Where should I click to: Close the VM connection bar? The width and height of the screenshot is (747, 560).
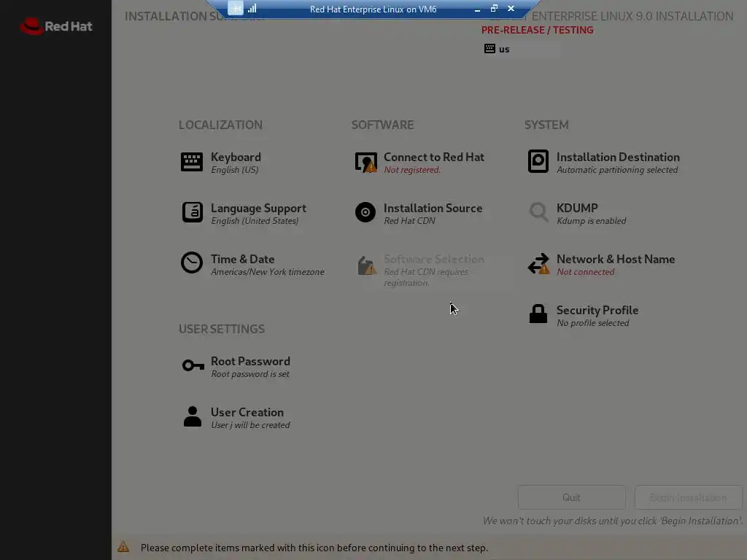(511, 8)
